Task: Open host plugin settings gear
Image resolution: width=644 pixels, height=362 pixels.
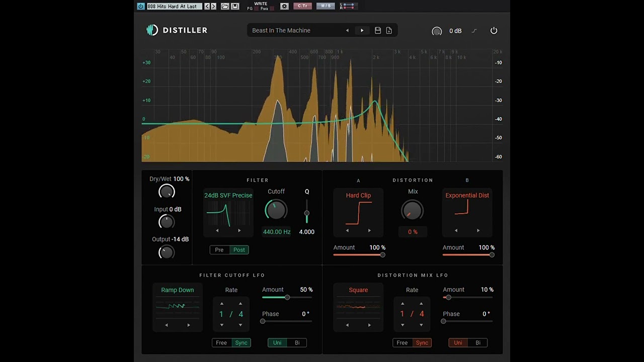Action: click(x=284, y=6)
